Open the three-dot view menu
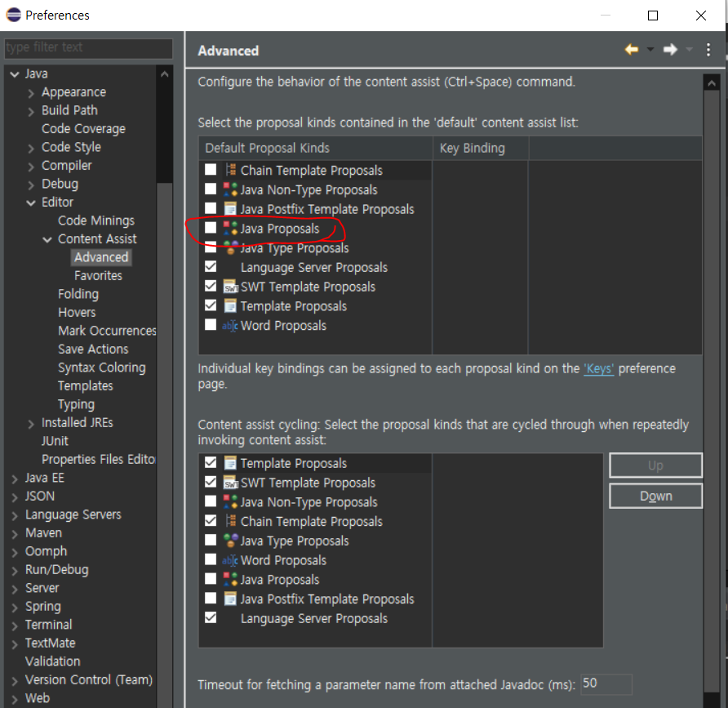Screen dimensions: 728x708 click(x=708, y=50)
